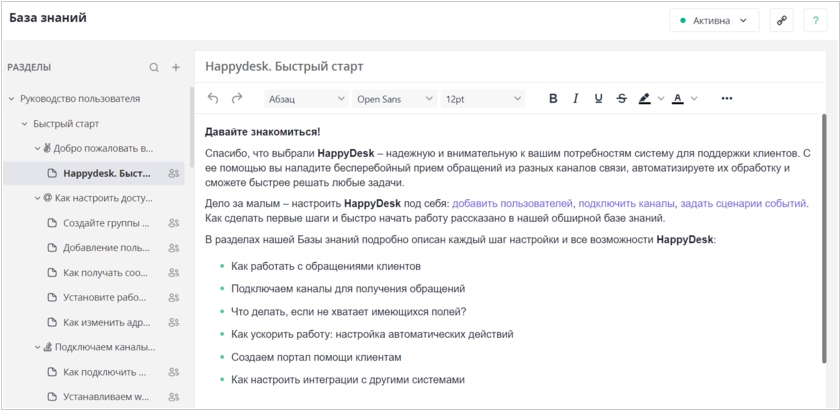This screenshot has width=840, height=410.
Task: Open the Абзац paragraph style dropdown
Action: 306,99
